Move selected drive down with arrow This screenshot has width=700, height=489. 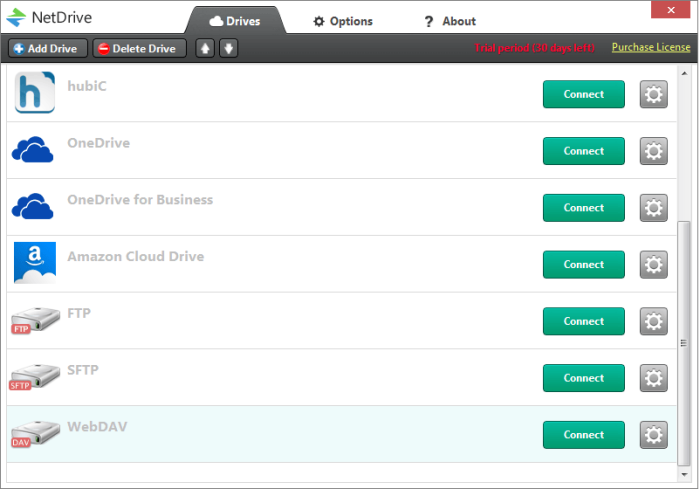pos(229,48)
